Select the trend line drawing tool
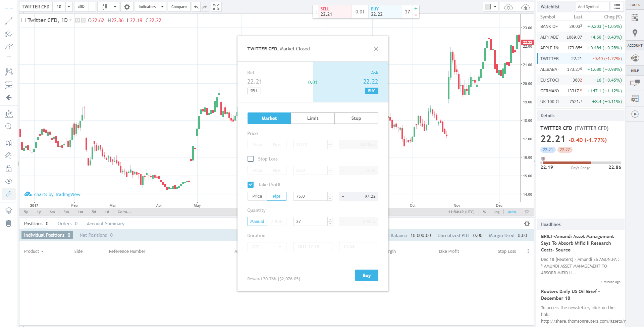The image size is (644, 327). (x=9, y=21)
